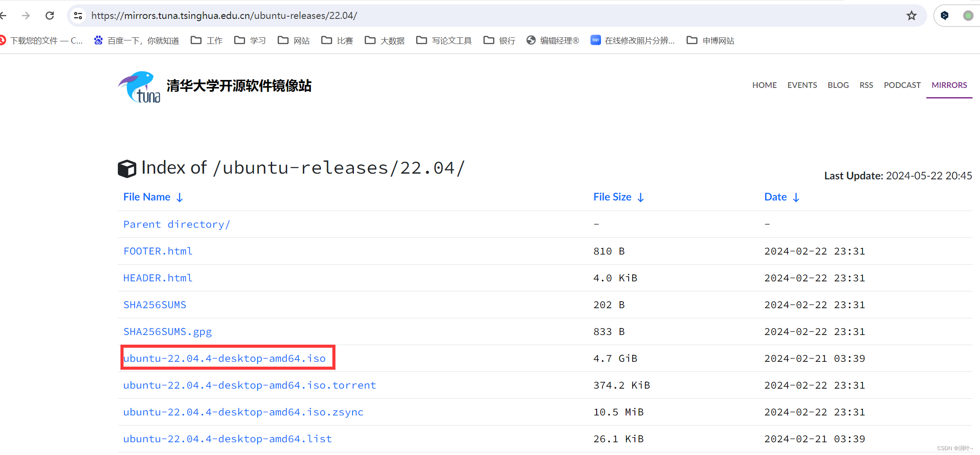Open the 百度一下 bookmark
The height and width of the screenshot is (455, 980).
pyautogui.click(x=136, y=40)
